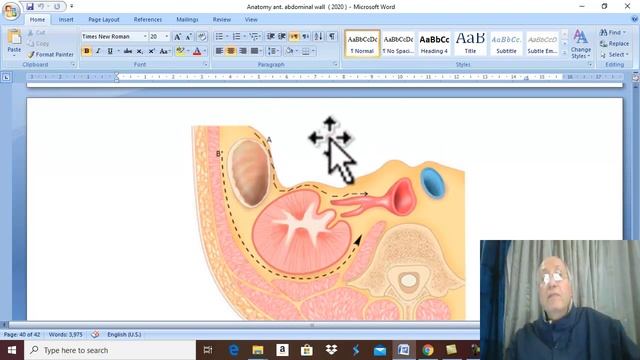Open the font name dropdown
This screenshot has height=360, width=640.
click(145, 37)
